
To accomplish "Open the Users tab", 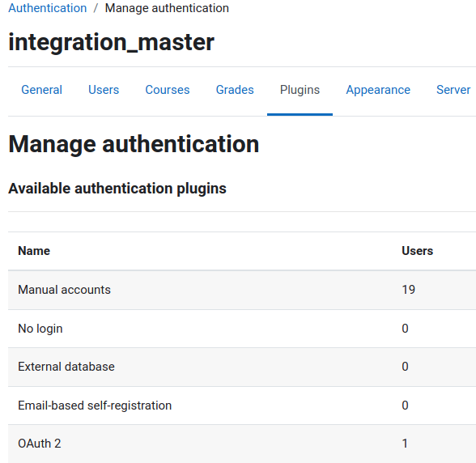I will click(x=104, y=90).
